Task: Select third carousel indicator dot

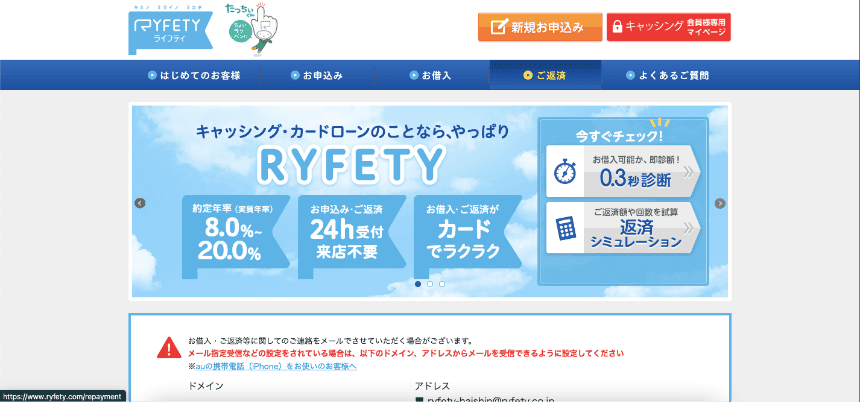Action: point(442,284)
